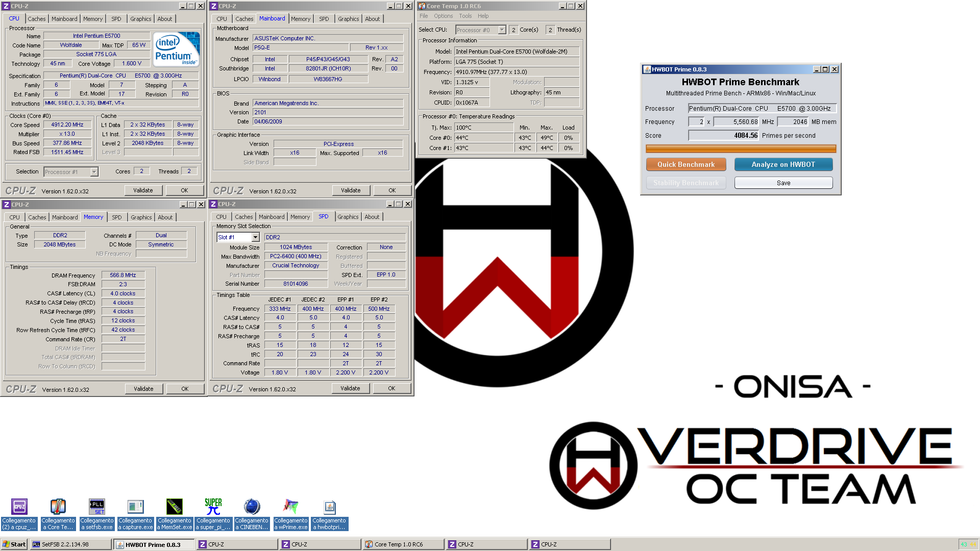Click the VID 1.3125 v value

[472, 82]
